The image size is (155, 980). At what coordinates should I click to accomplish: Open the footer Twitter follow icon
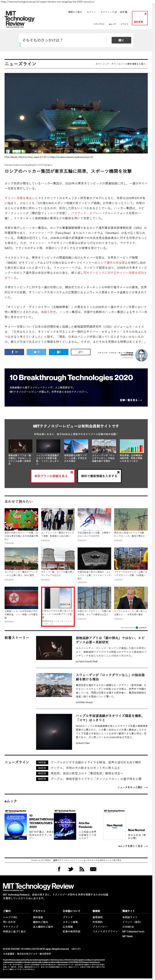point(70,869)
